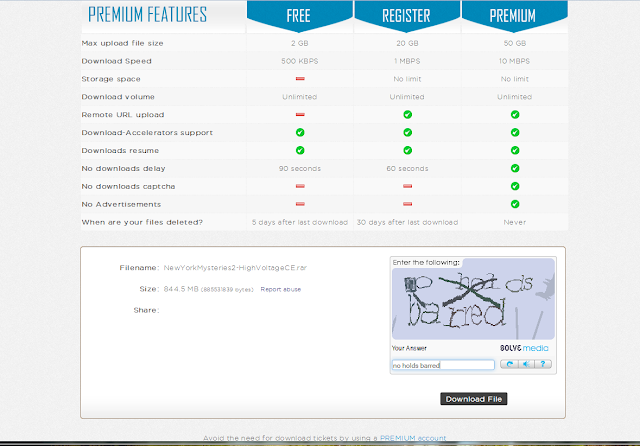The width and height of the screenshot is (640, 446).
Task: Click Register checkmark for Downloads resume
Action: (407, 151)
